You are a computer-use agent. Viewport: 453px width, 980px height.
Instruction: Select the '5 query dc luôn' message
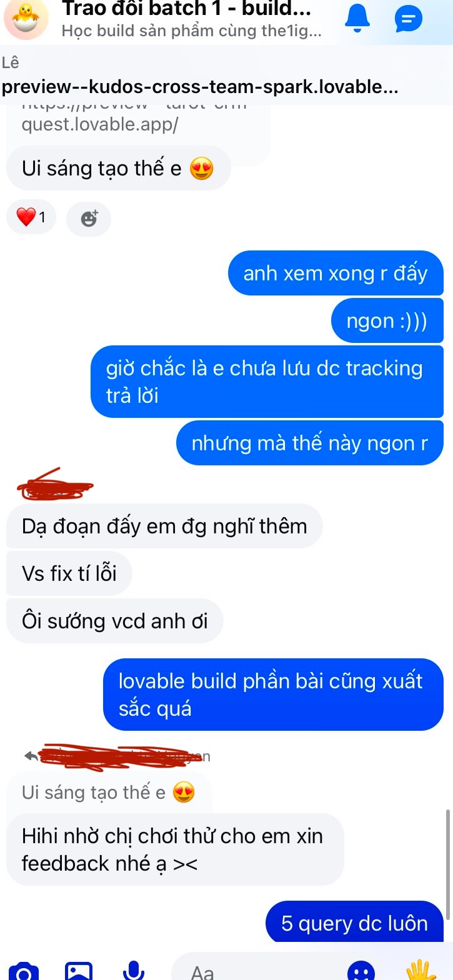(354, 923)
